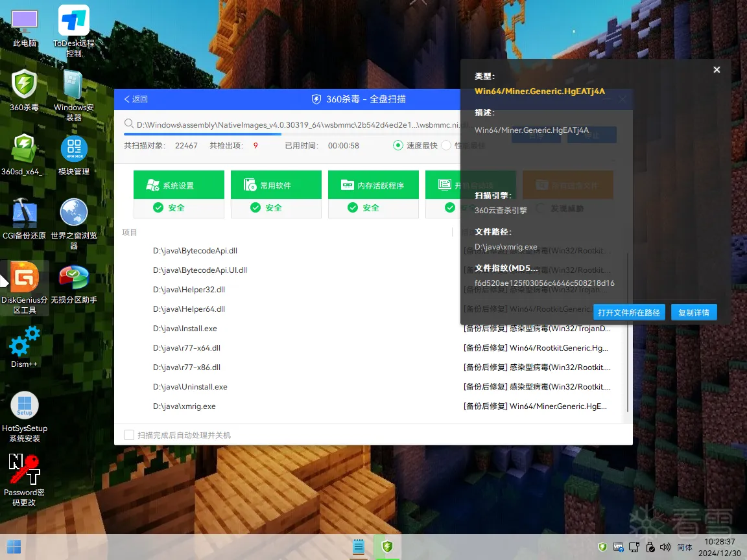Click Install.exe's Win32/TrojanD threat description
Image resolution: width=747 pixels, height=560 pixels.
pyautogui.click(x=537, y=328)
